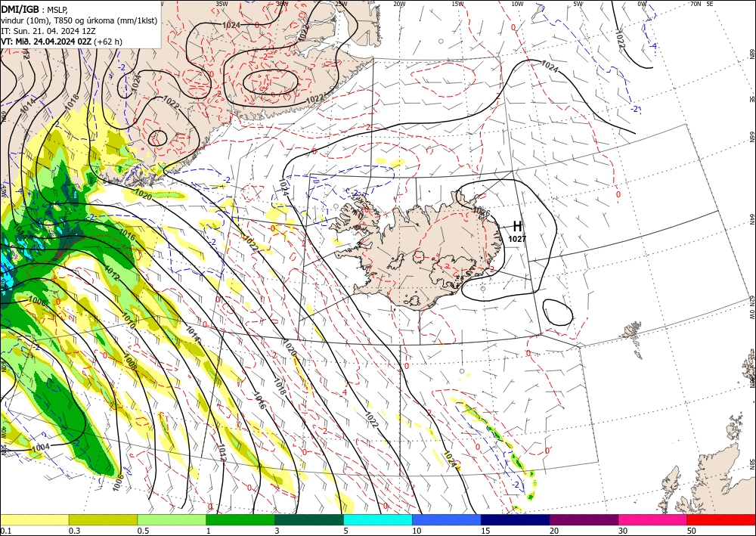Click the '1010' isobar label
756x536 pixels.
tap(129, 321)
